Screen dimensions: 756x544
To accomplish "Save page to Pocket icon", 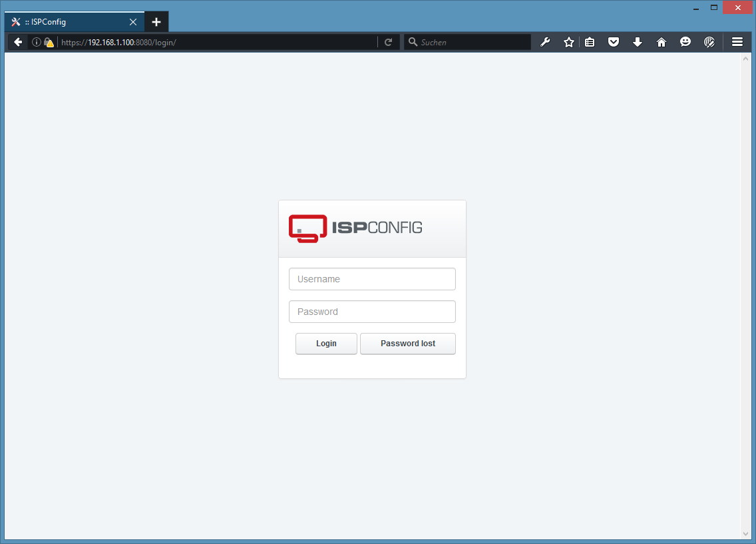I will [614, 42].
